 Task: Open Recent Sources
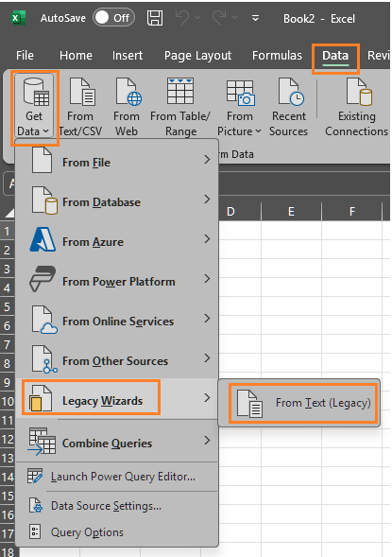(x=289, y=108)
